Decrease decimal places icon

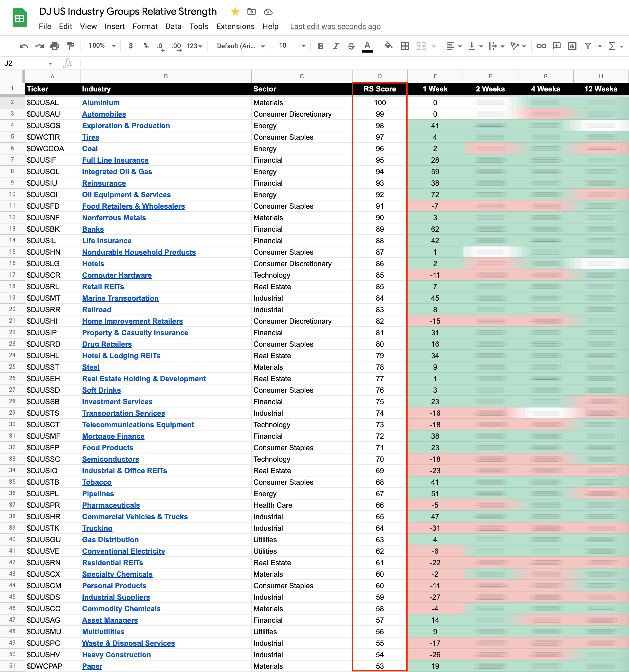pos(160,46)
